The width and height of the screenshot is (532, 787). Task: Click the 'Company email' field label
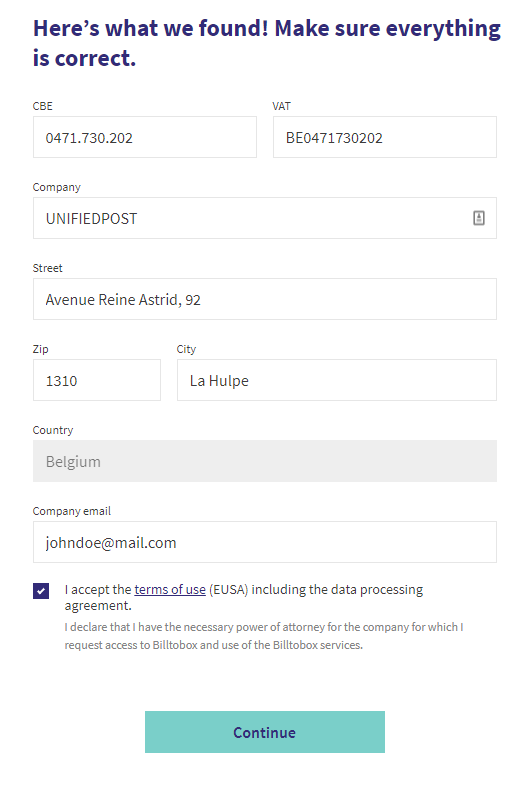[x=72, y=511]
